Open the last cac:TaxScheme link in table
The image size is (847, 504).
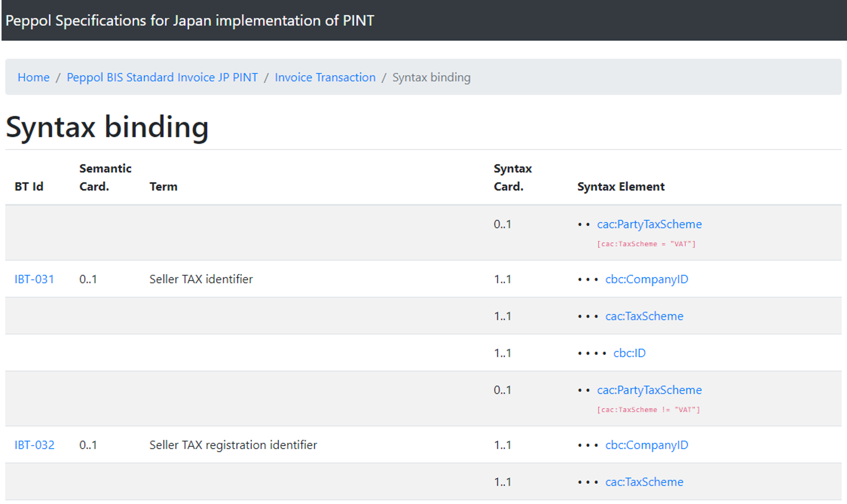(x=644, y=482)
